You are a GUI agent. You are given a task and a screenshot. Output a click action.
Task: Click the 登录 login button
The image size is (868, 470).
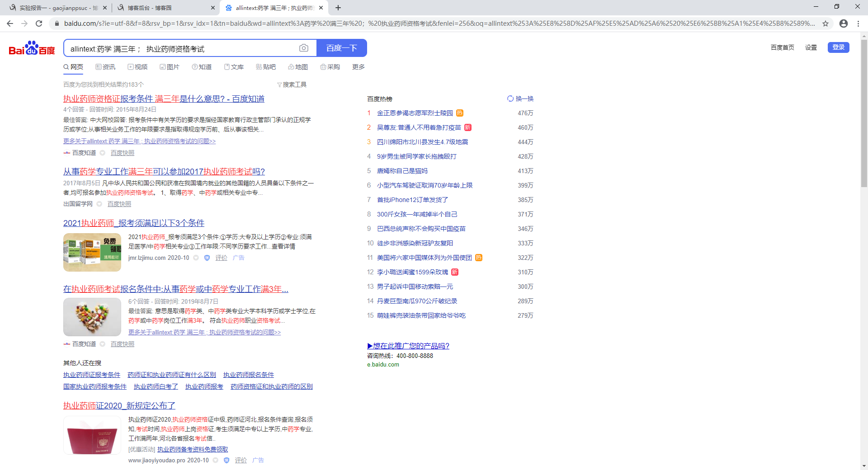point(839,47)
